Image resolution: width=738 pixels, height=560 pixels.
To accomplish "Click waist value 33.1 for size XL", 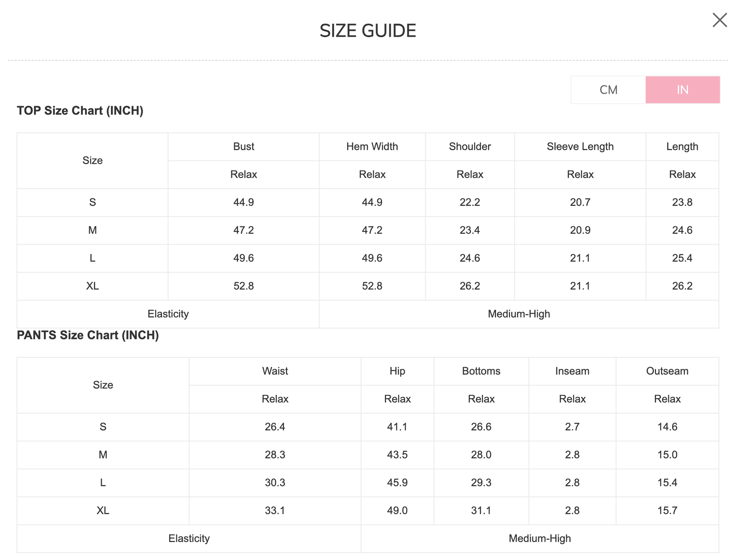I will (x=275, y=510).
